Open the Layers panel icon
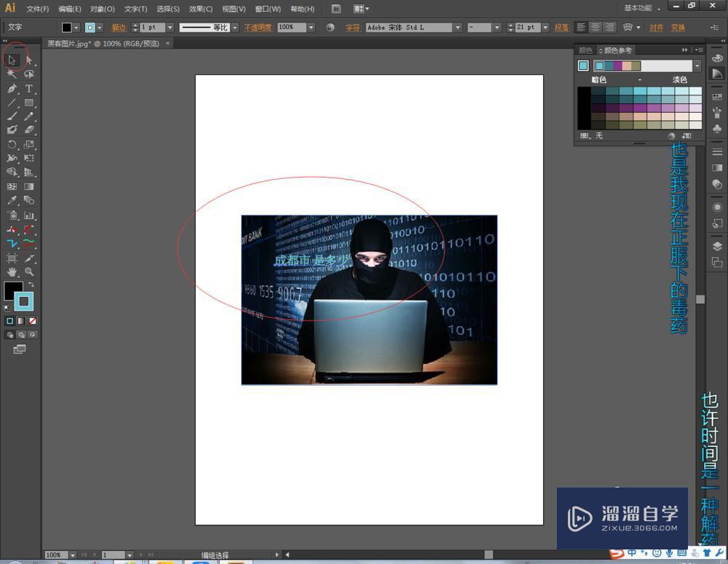The width and height of the screenshot is (728, 564). coord(717,247)
